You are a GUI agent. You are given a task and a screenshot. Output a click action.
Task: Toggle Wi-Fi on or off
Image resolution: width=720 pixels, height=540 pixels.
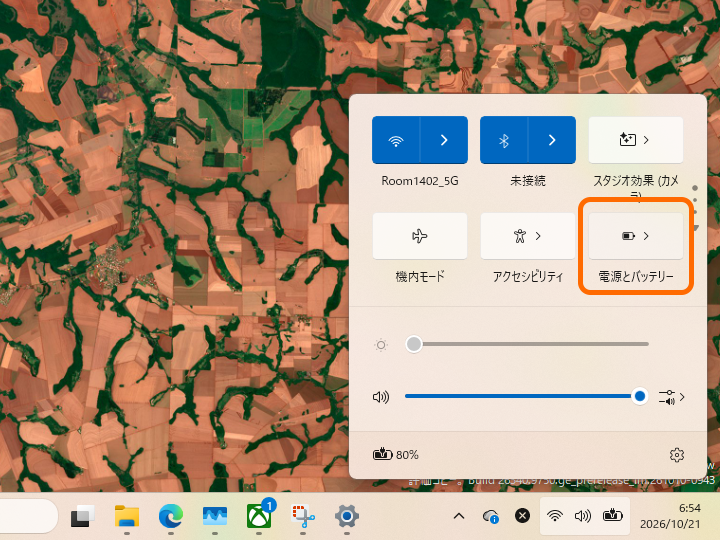pyautogui.click(x=396, y=140)
